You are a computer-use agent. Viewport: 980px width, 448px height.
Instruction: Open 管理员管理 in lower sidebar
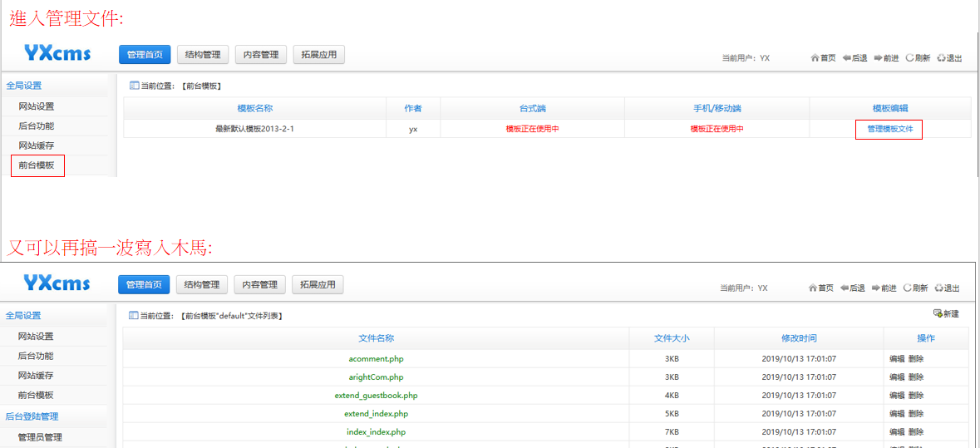[x=40, y=437]
